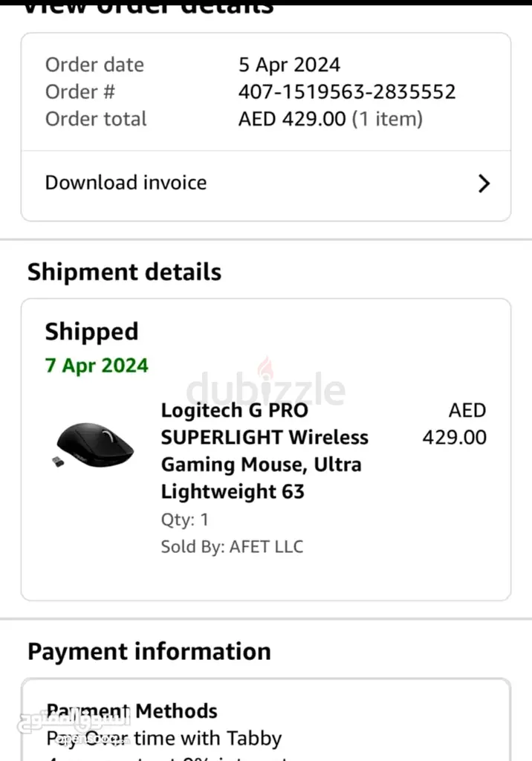
Task: Click the Sold By: AFET LLC seller text
Action: (232, 547)
